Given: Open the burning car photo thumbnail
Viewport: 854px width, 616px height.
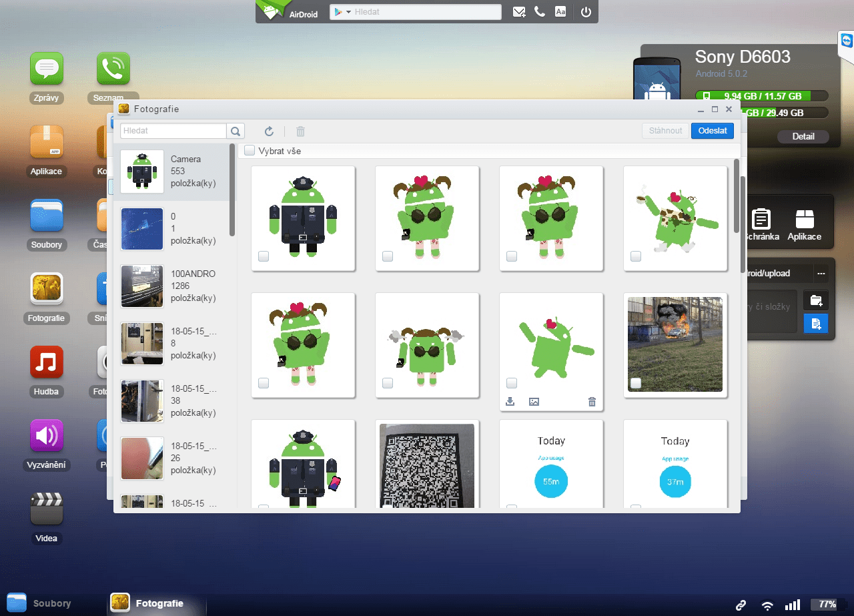Looking at the screenshot, I should click(x=675, y=345).
